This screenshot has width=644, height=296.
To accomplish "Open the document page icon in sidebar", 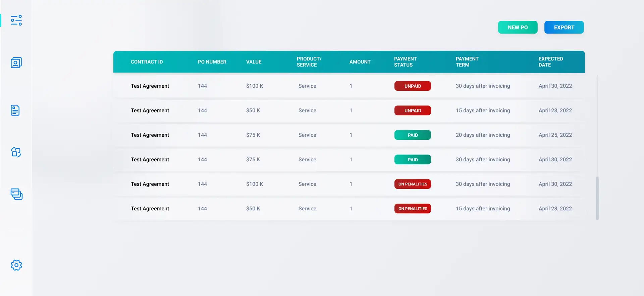I will (x=15, y=110).
